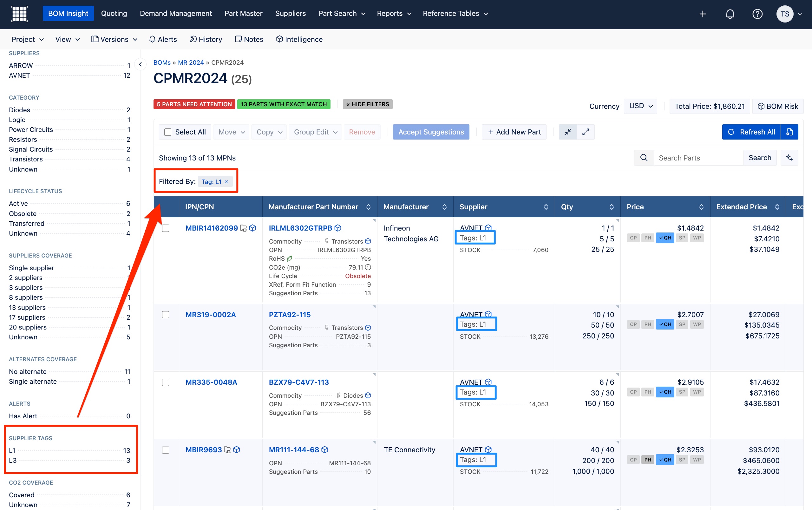Click the Refresh All button
Viewport: 812px width, 510px height.
(751, 132)
